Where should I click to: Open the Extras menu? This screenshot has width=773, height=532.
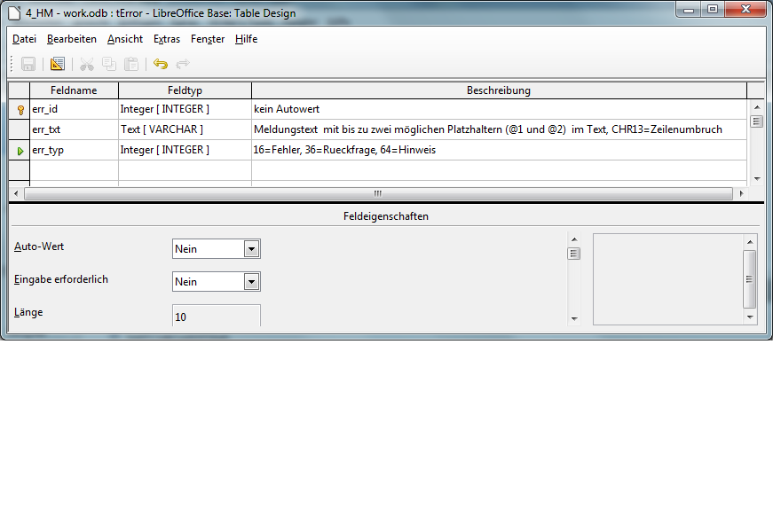click(166, 39)
